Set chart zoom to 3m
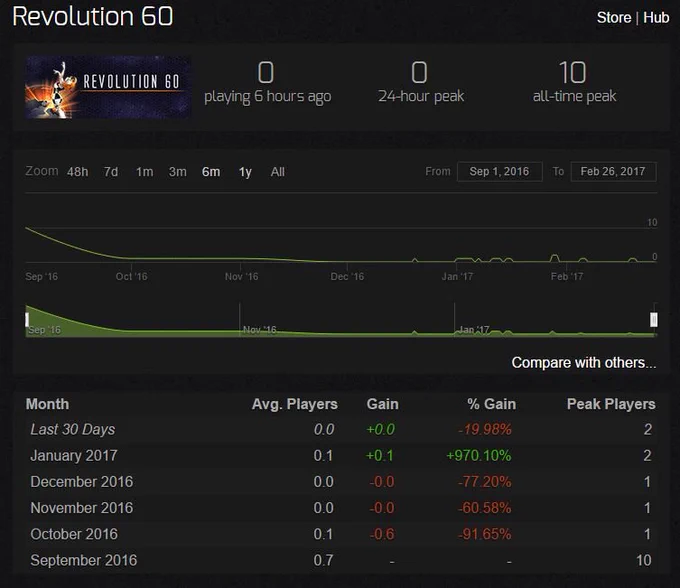Screen dimensions: 680x588 click(x=177, y=172)
